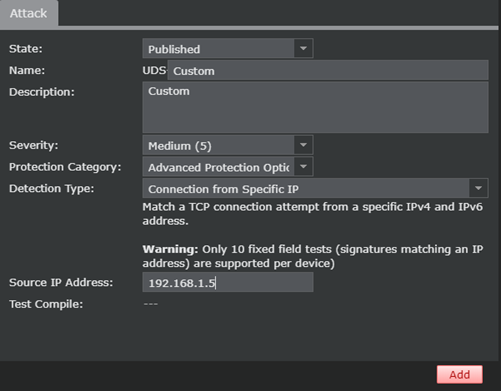
Task: Click the Detection Type: label
Action: tap(52, 189)
